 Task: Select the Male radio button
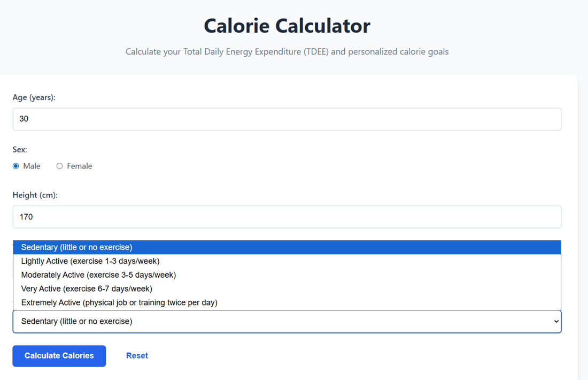tap(16, 166)
